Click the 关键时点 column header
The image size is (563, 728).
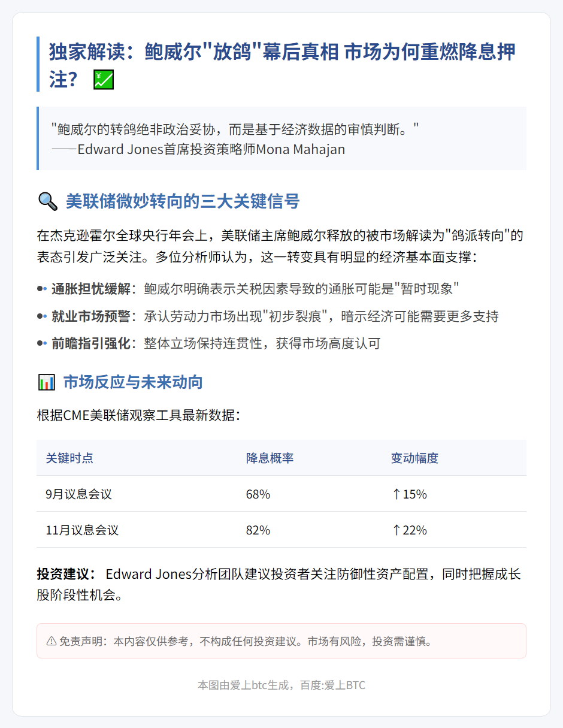click(x=69, y=458)
